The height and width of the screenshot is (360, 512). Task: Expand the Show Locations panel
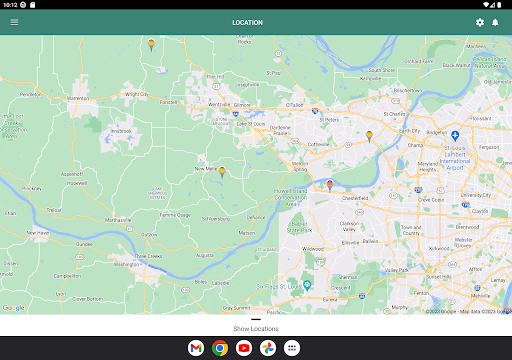click(256, 325)
